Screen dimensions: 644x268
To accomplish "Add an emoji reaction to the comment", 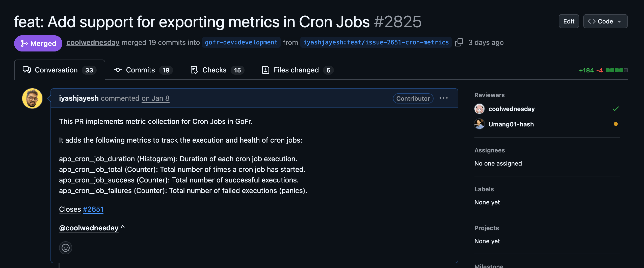I will [x=66, y=248].
